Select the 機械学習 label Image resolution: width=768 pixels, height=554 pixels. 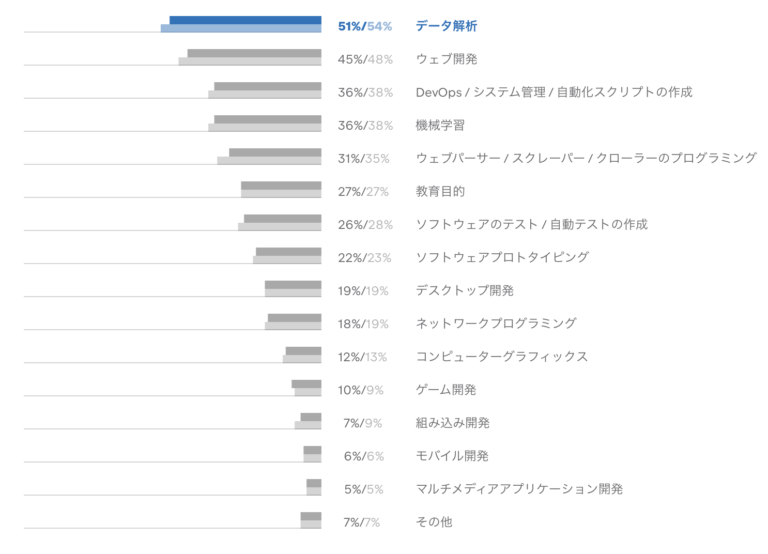(x=440, y=125)
